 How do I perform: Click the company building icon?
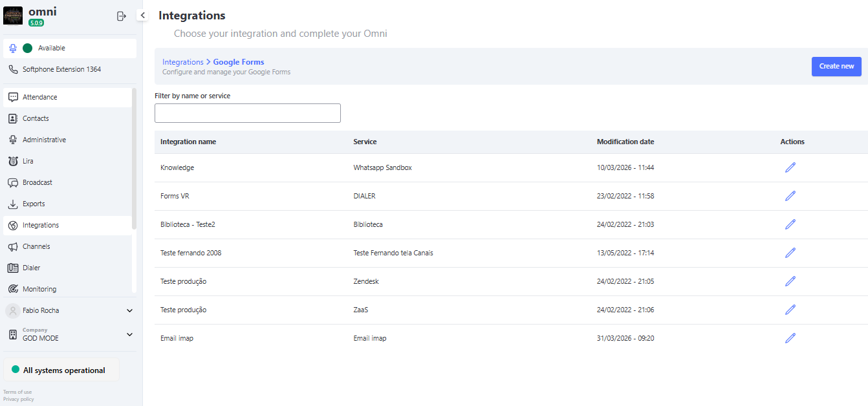point(12,334)
